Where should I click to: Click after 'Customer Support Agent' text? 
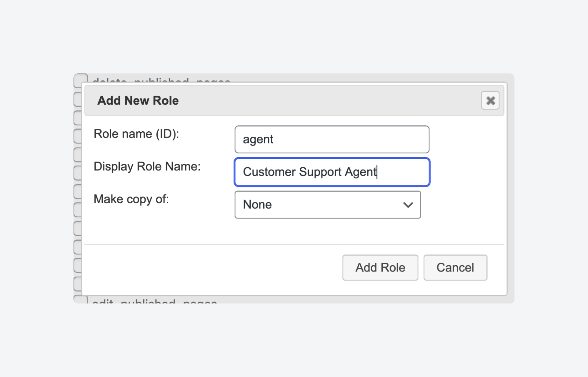click(378, 172)
